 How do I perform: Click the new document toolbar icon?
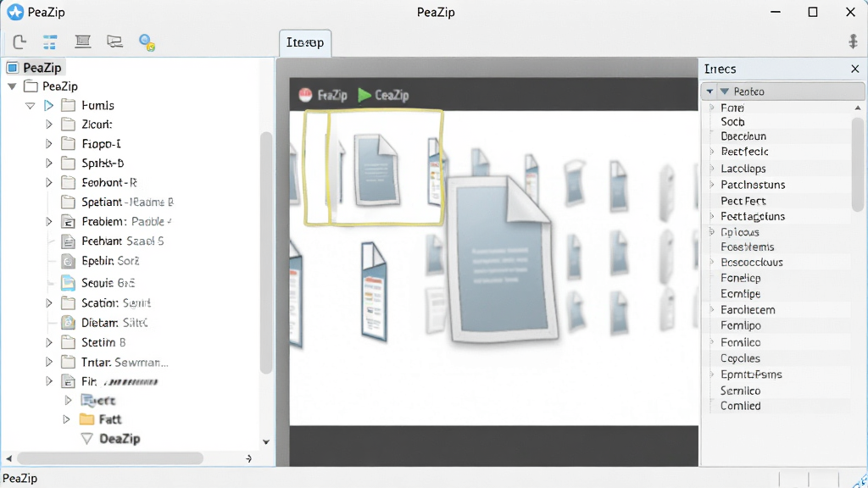pyautogui.click(x=20, y=42)
